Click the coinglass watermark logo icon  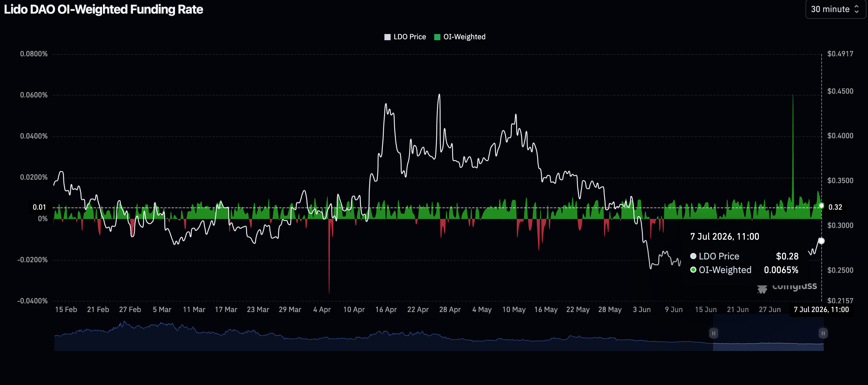(762, 289)
